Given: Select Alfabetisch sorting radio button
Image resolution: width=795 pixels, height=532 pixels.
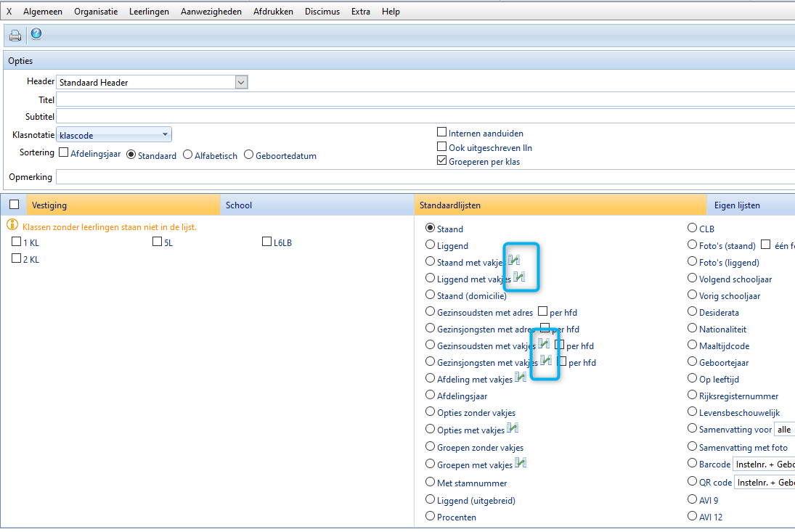Looking at the screenshot, I should tap(188, 155).
